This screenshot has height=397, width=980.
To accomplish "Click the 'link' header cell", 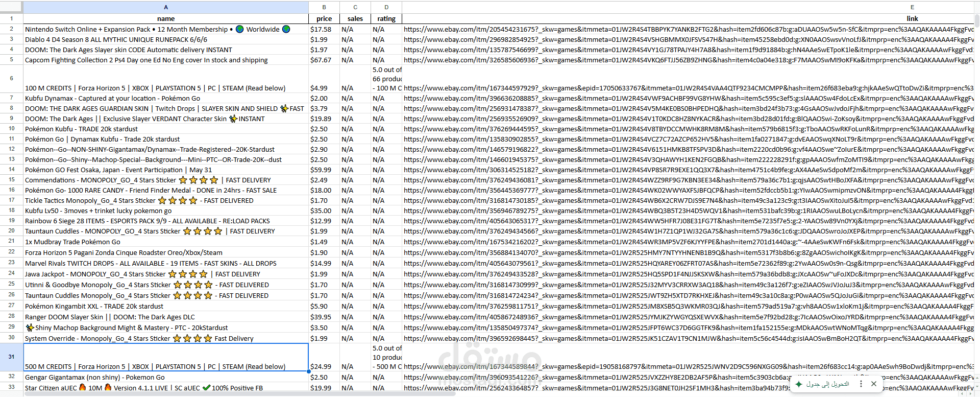I will [688, 18].
